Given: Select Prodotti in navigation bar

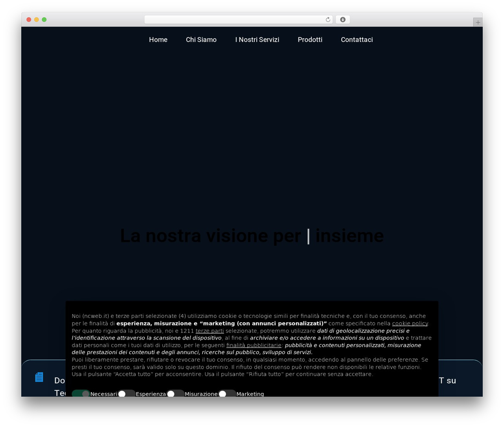Looking at the screenshot, I should coord(310,39).
